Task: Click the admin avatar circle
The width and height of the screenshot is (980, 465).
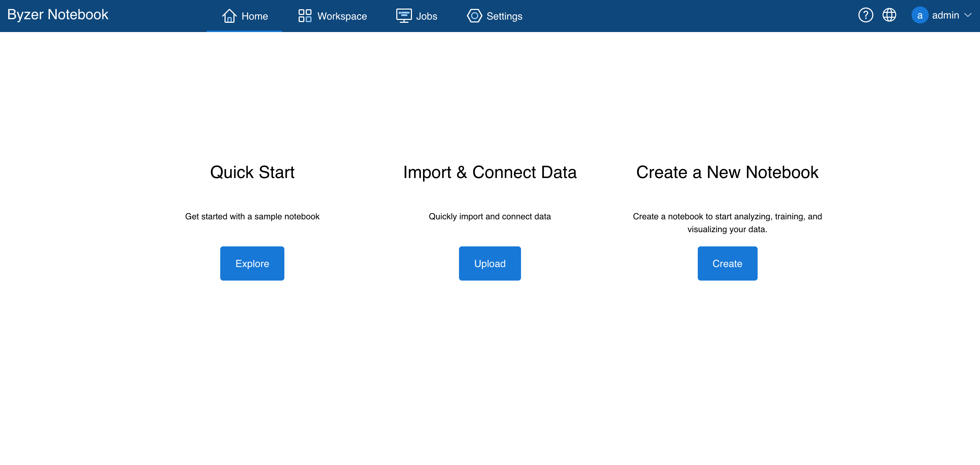Action: pyautogui.click(x=919, y=15)
